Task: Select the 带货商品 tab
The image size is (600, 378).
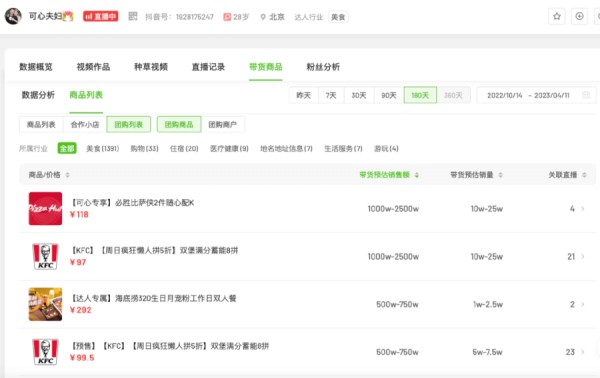Action: [266, 67]
